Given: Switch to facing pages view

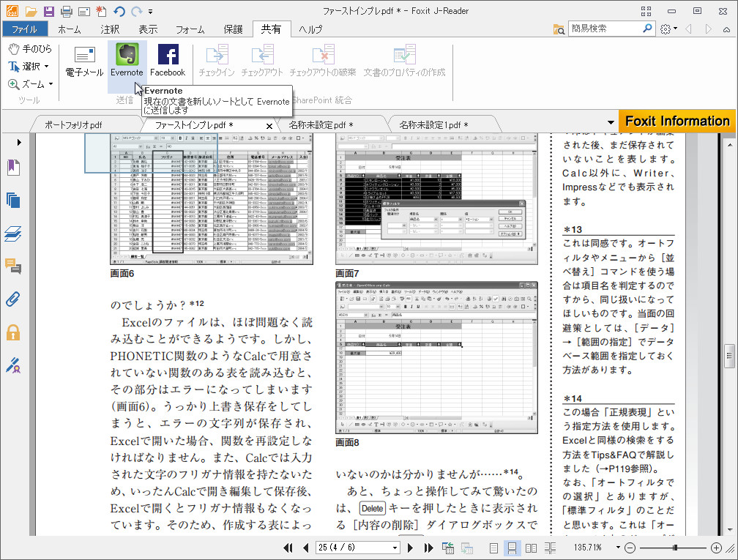Looking at the screenshot, I should coord(532,546).
